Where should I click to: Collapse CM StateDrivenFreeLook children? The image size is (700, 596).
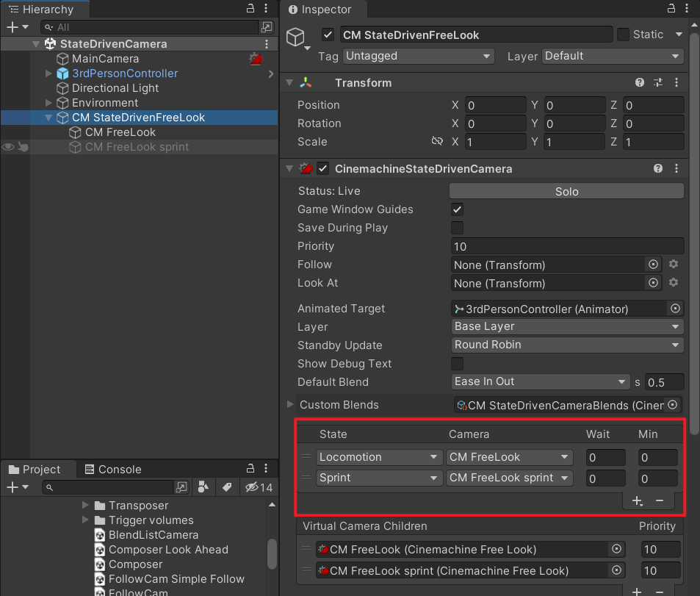(48, 118)
